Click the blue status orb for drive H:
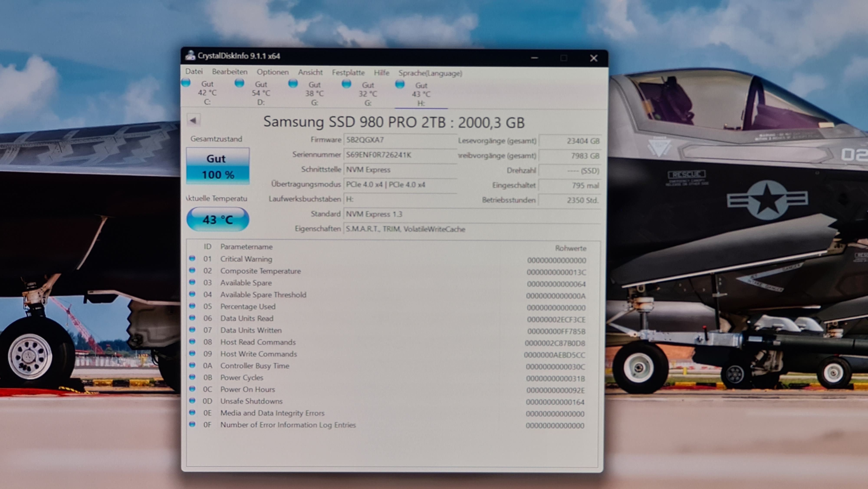The width and height of the screenshot is (868, 489). 400,84
